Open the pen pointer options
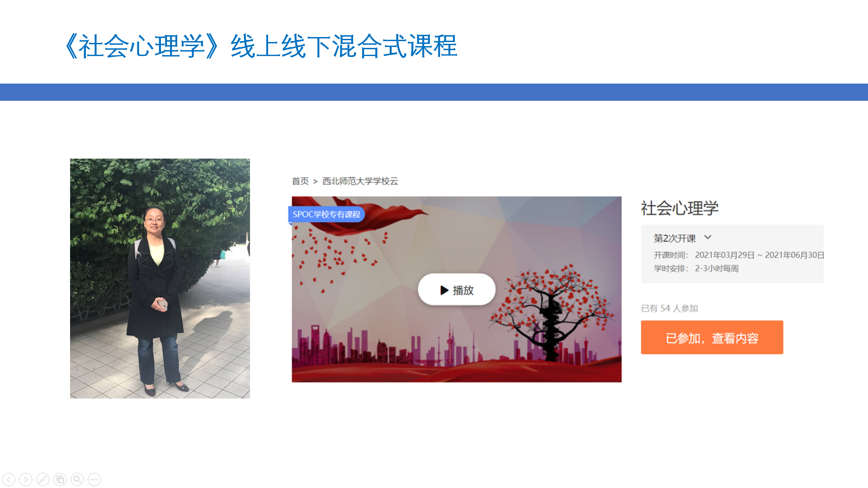868x488 pixels. (x=43, y=479)
